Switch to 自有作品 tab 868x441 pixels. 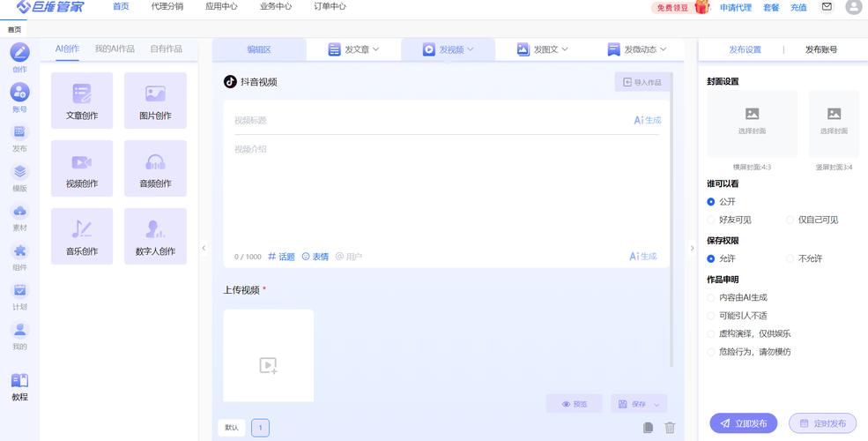(166, 49)
